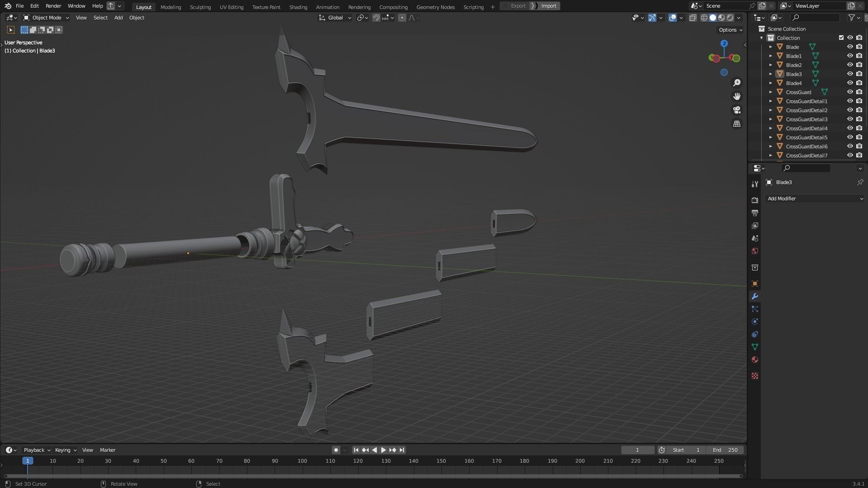Viewport: 868px width, 488px height.
Task: Open the Playback dropdown in timeline
Action: click(37, 450)
